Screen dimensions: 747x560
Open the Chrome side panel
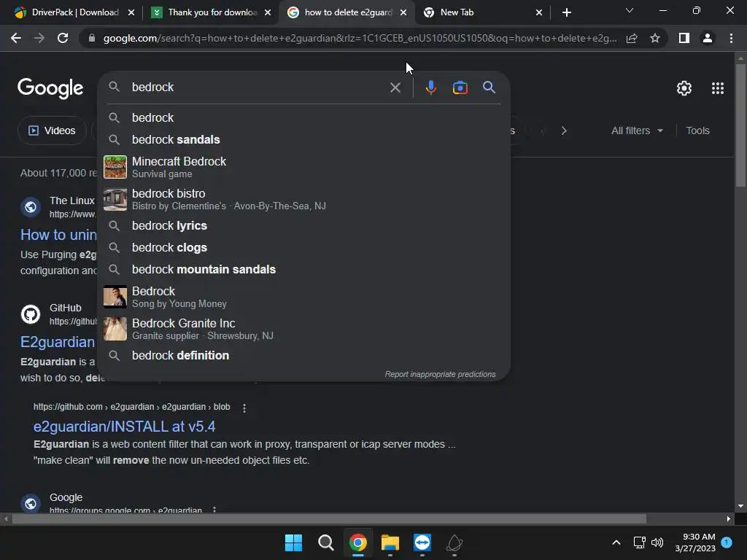tap(684, 38)
